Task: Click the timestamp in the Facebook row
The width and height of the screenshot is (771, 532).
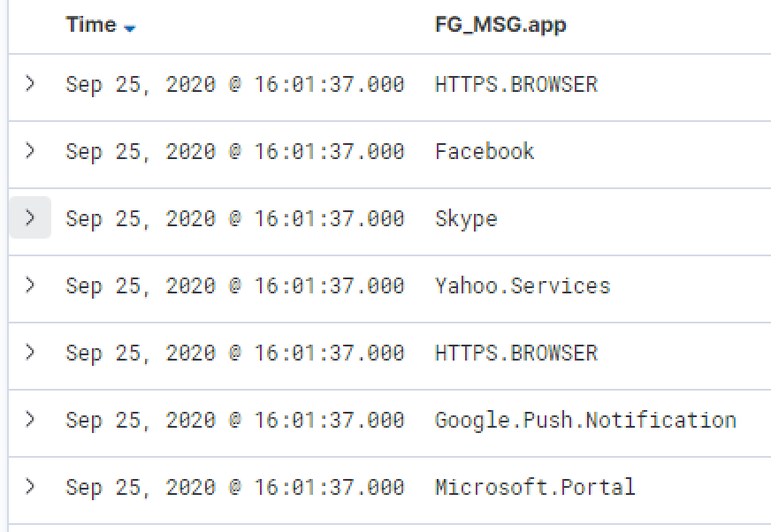Action: (234, 151)
